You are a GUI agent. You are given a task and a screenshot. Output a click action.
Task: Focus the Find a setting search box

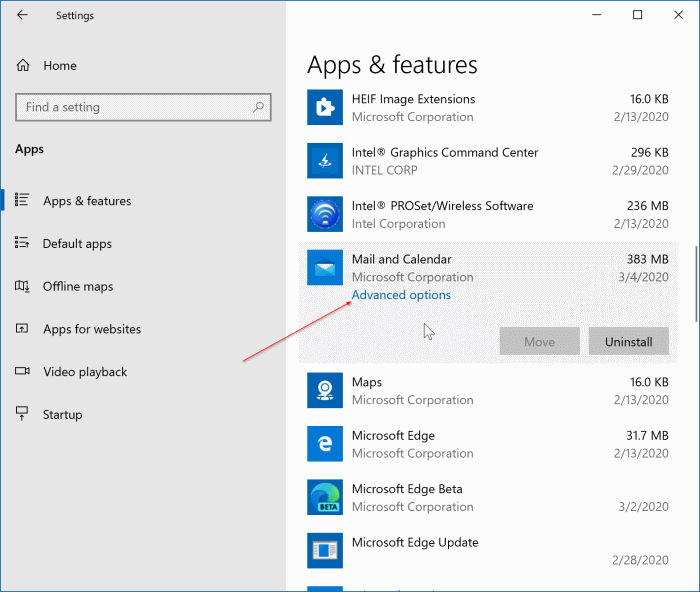tap(143, 107)
